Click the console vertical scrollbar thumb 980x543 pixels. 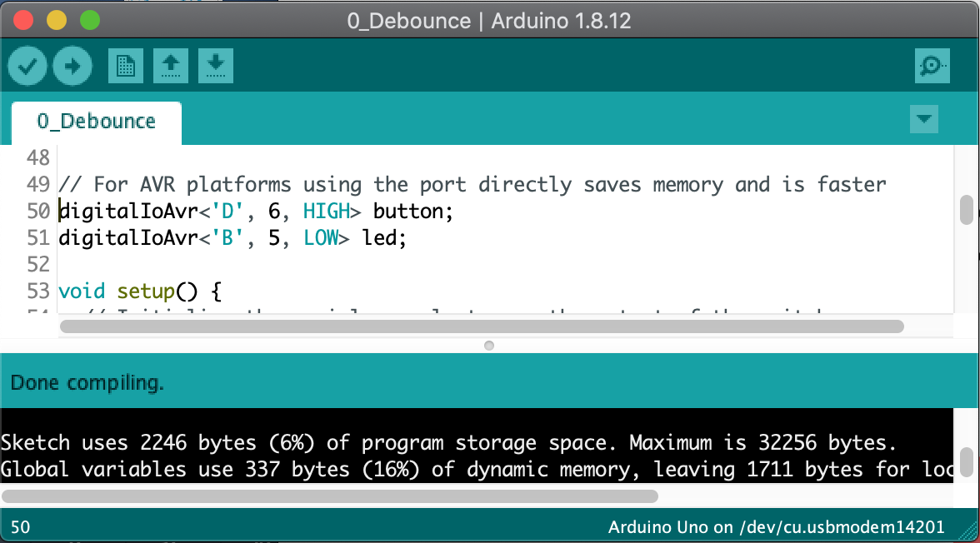(967, 461)
